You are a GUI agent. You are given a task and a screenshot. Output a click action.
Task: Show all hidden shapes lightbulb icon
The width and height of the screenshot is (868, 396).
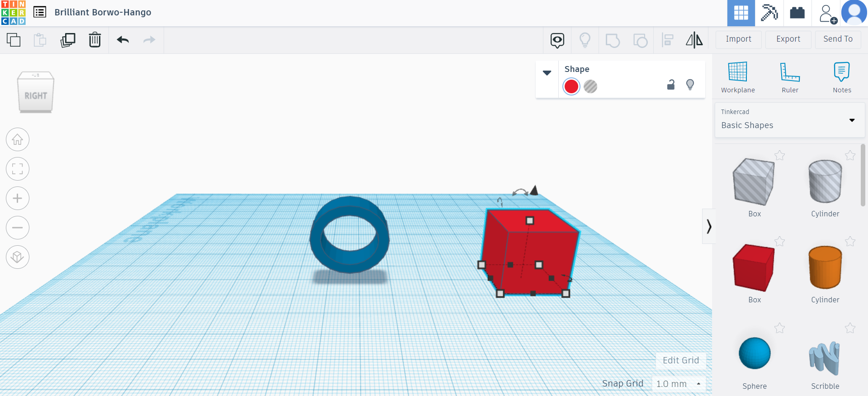coord(585,40)
